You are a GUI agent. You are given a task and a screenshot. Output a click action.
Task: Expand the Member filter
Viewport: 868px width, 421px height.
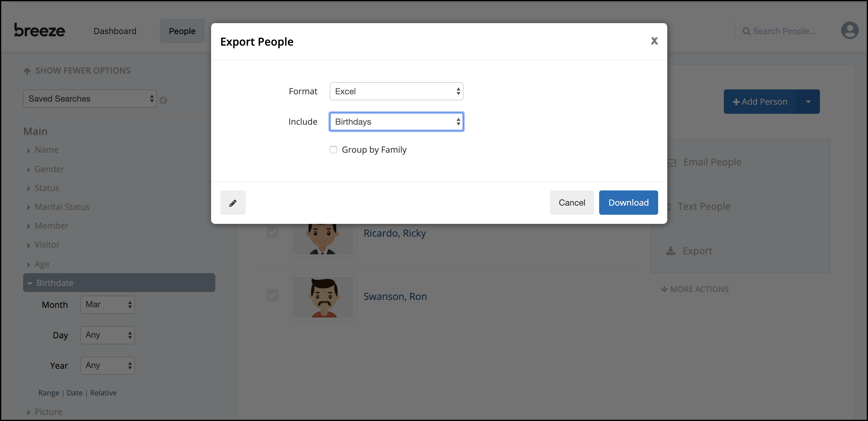tap(47, 225)
